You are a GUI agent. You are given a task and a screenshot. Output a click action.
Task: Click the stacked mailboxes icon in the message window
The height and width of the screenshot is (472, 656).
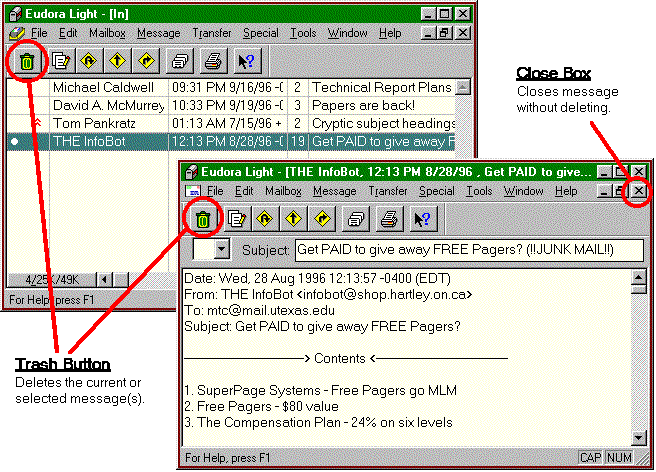click(x=356, y=219)
